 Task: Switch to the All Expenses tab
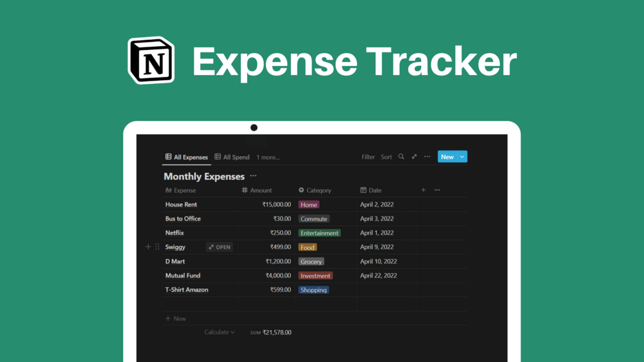click(186, 157)
